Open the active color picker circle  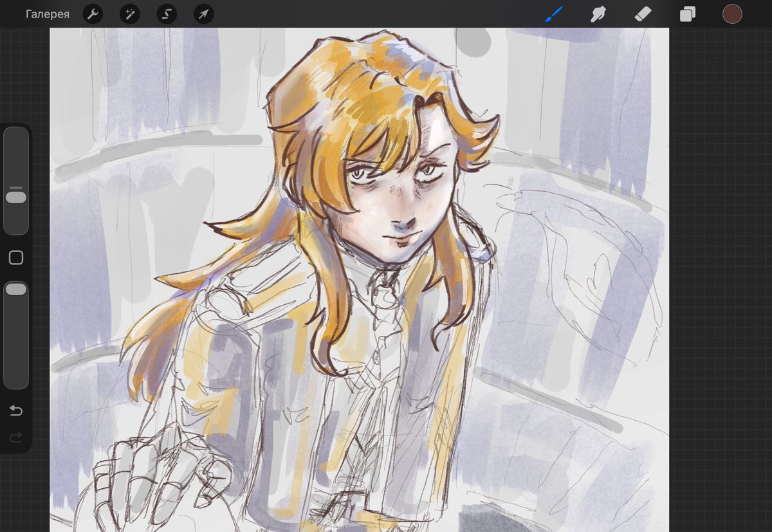point(732,14)
